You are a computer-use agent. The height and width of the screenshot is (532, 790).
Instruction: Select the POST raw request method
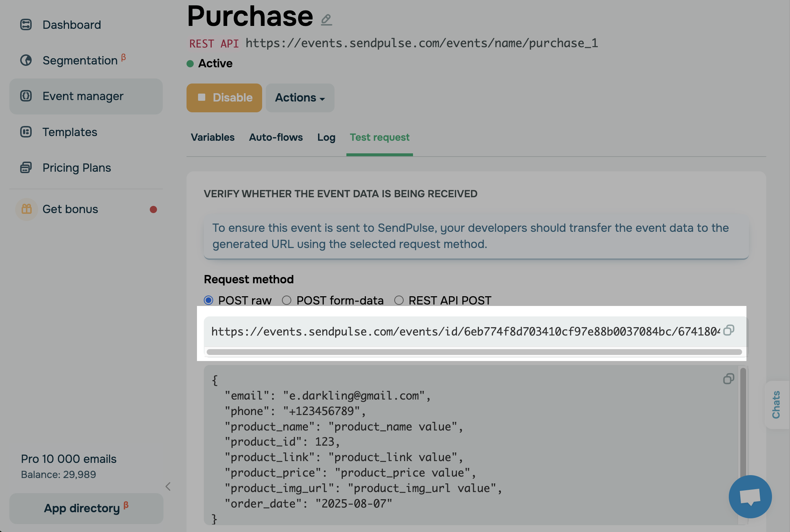click(208, 300)
